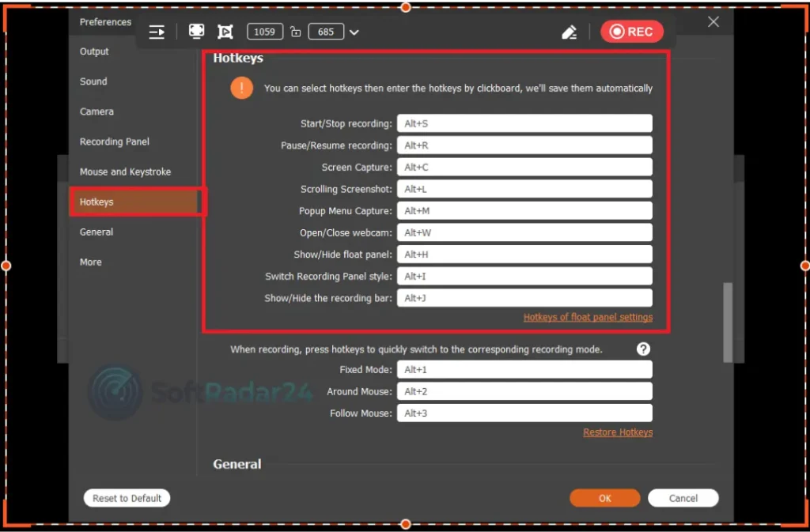Edit the recording width value 1059

tap(265, 32)
